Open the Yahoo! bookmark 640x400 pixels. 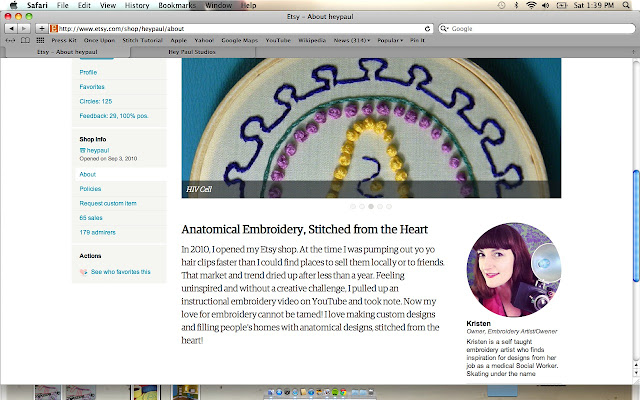204,40
